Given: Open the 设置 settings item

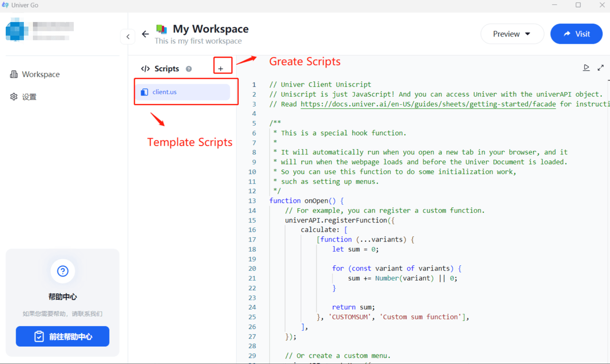Looking at the screenshot, I should (x=23, y=97).
